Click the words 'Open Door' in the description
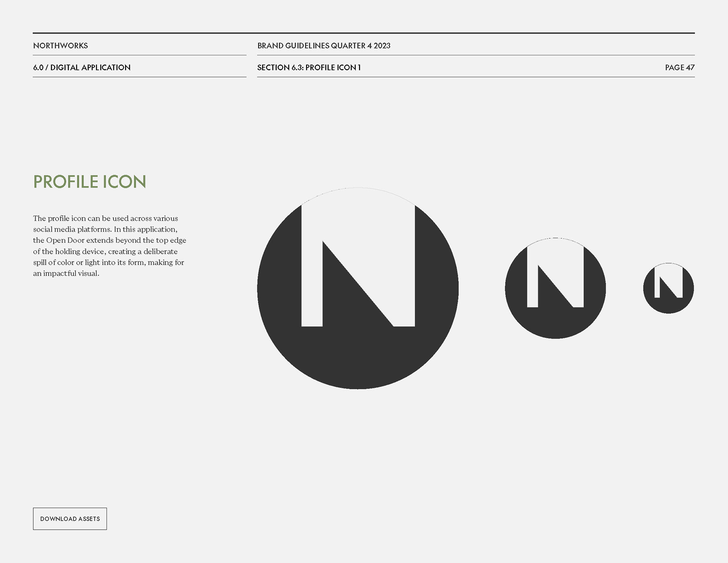Screen dimensions: 728x563 pyautogui.click(x=65, y=240)
